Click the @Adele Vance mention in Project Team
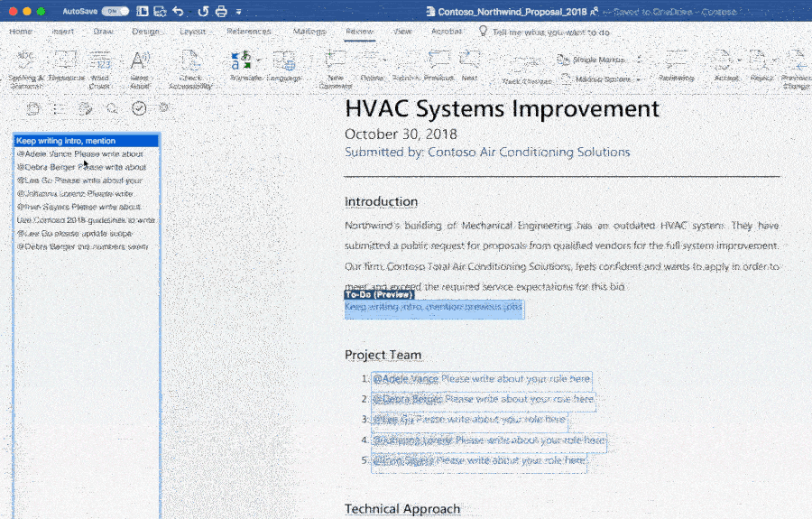Viewport: 812px width, 519px height. click(x=405, y=378)
